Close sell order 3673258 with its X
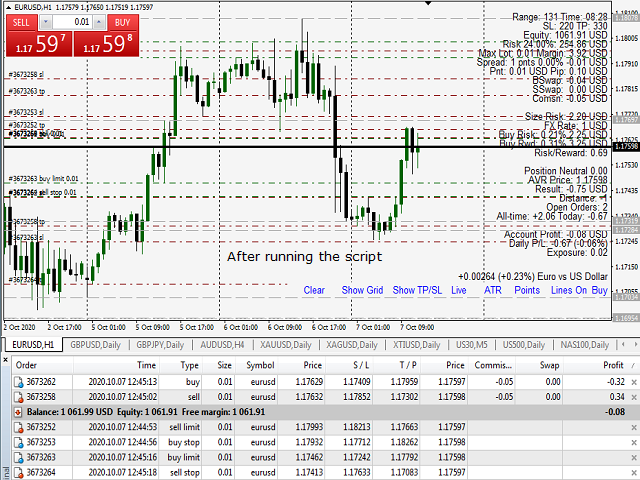The height and width of the screenshot is (480, 640). pyautogui.click(x=634, y=398)
